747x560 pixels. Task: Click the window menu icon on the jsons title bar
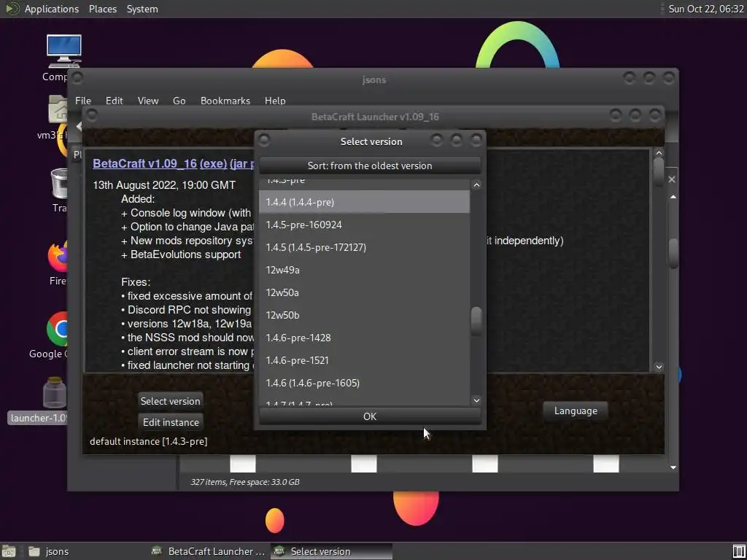tap(77, 77)
